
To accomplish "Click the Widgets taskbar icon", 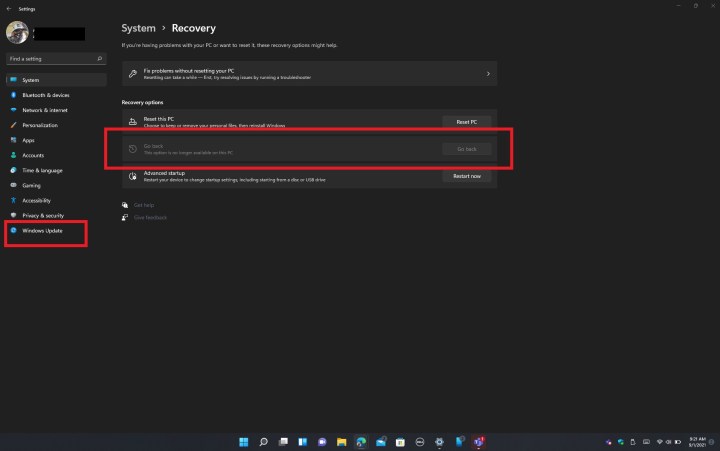I will click(x=303, y=442).
